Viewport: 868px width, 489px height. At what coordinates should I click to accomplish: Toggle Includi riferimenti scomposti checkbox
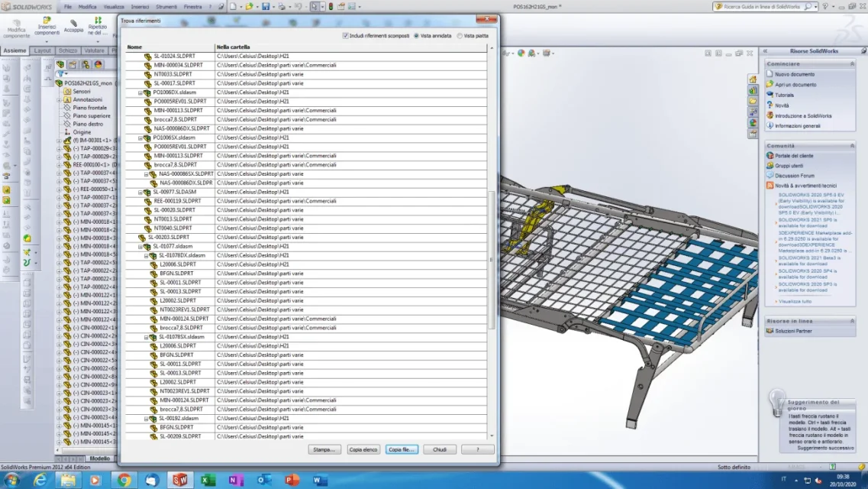tap(345, 35)
